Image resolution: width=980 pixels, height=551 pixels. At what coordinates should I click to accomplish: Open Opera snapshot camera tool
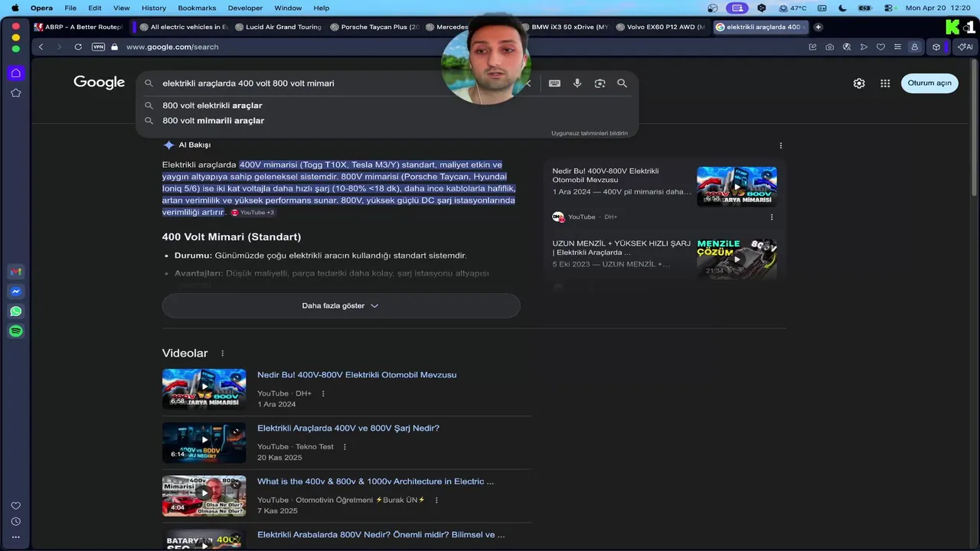pos(830,47)
